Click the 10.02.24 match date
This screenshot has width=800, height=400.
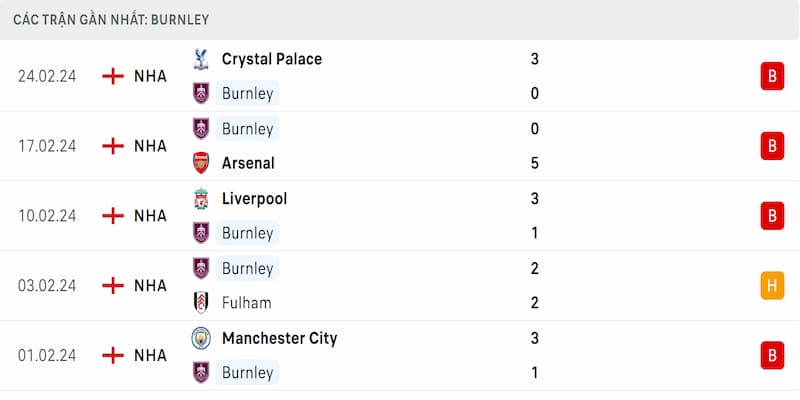(47, 215)
